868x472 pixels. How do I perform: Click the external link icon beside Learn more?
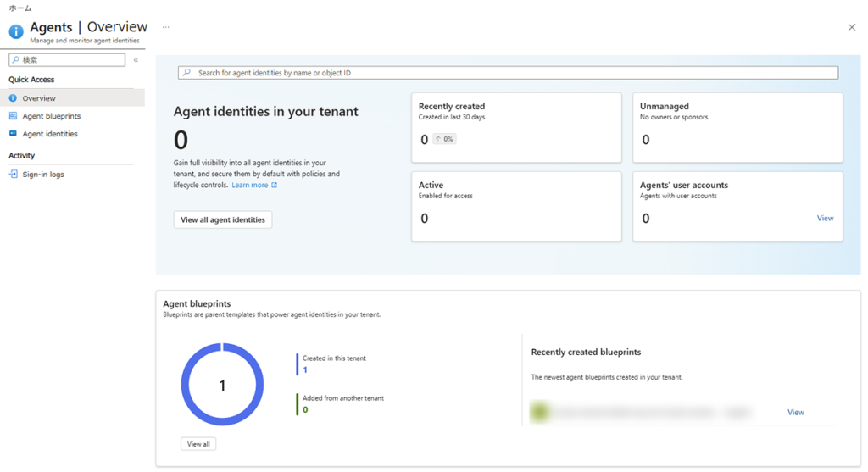click(274, 186)
